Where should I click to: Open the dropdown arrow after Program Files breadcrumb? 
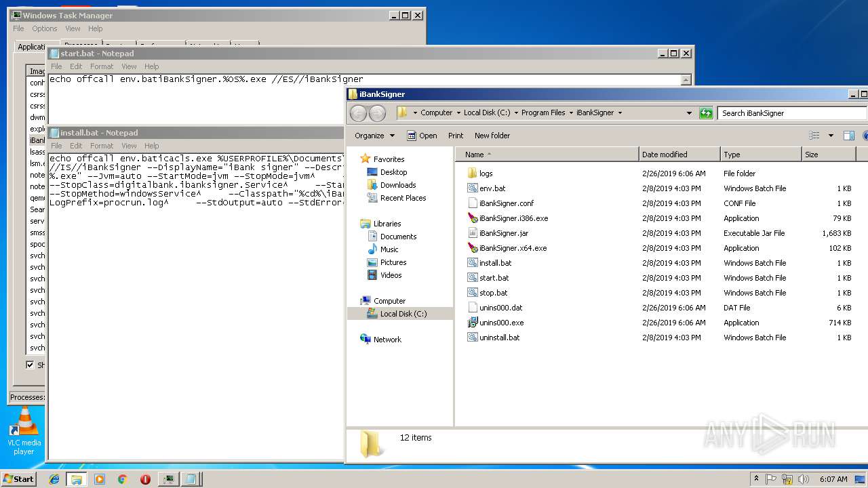[572, 113]
